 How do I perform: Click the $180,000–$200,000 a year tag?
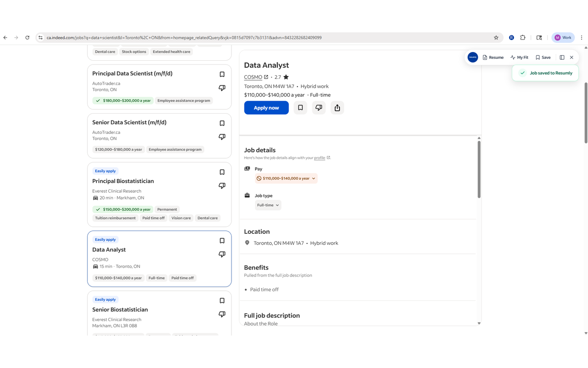122,101
